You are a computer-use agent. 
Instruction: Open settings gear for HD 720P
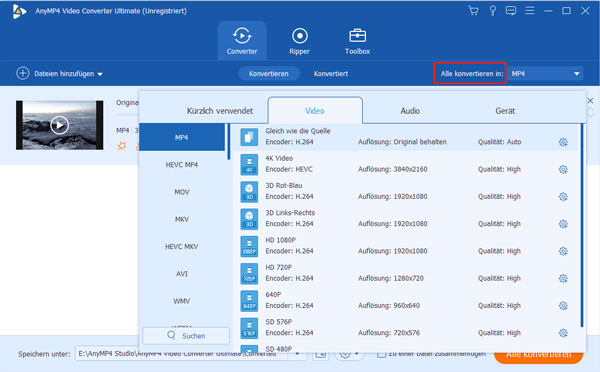[563, 279]
